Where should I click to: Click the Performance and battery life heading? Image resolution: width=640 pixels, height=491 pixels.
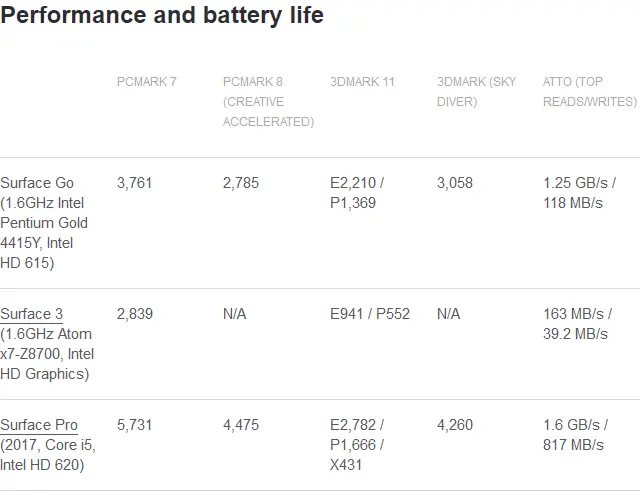[162, 15]
